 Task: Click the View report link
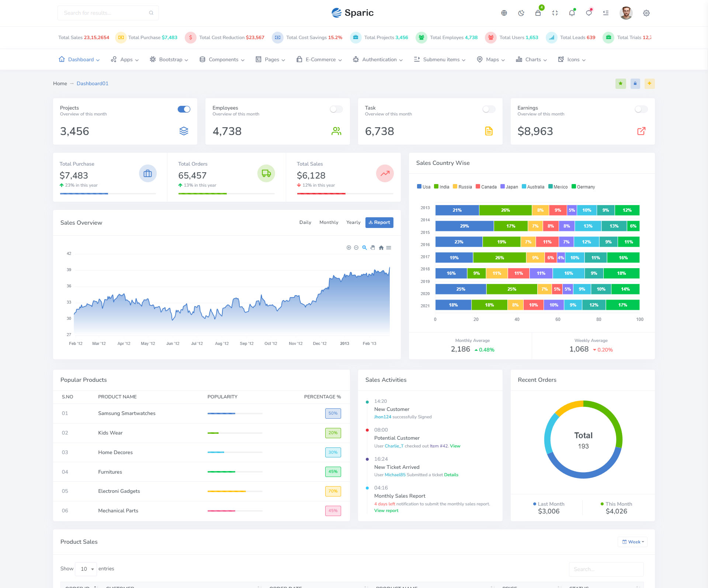pos(386,511)
